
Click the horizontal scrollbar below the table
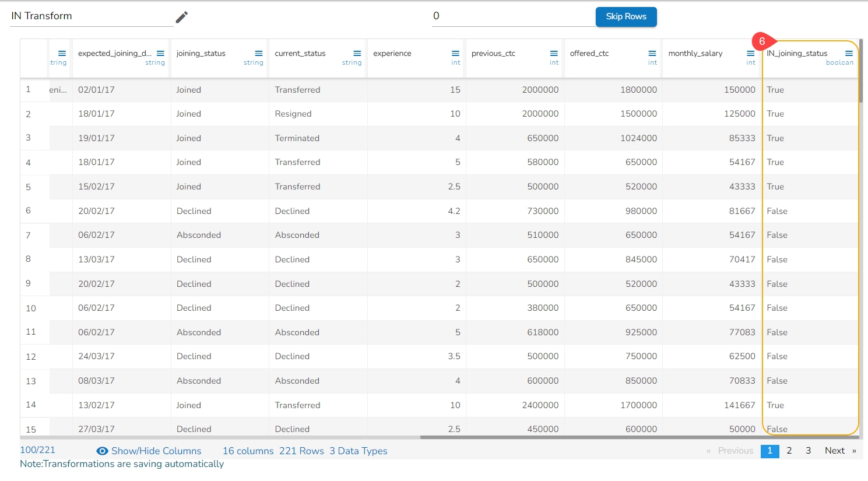(638, 437)
